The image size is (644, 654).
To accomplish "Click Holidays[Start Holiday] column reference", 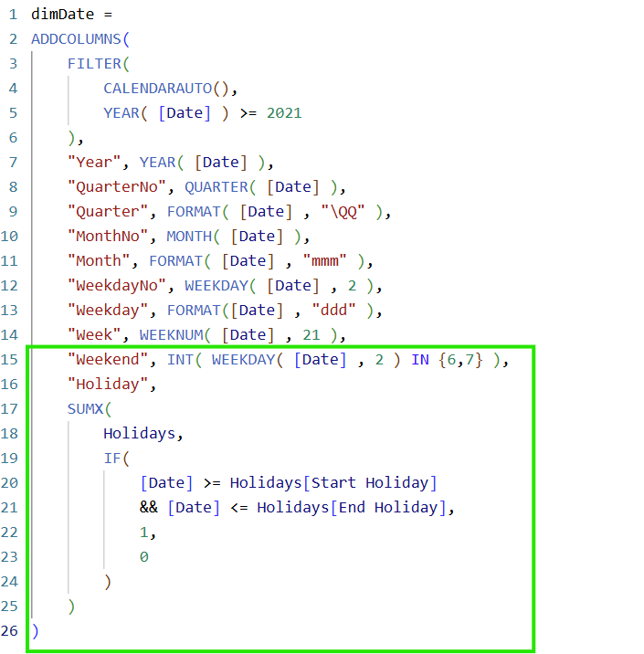I will click(x=333, y=483).
